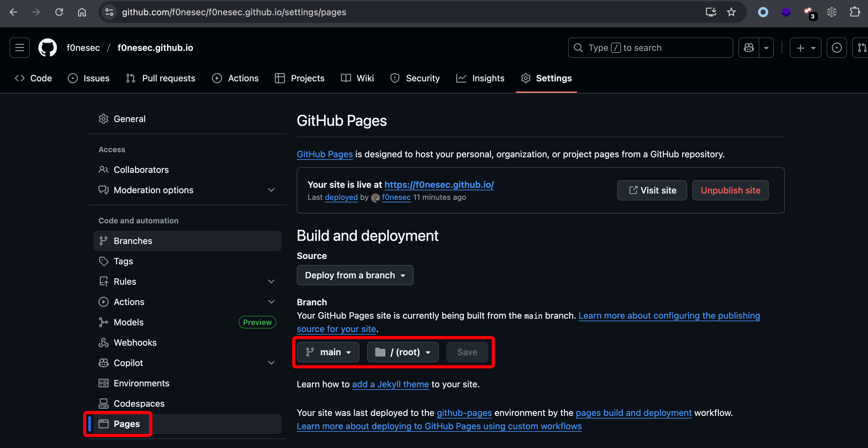Screen dimensions: 868x448
Task: Open the / (root) folder dropdown
Action: 403,352
